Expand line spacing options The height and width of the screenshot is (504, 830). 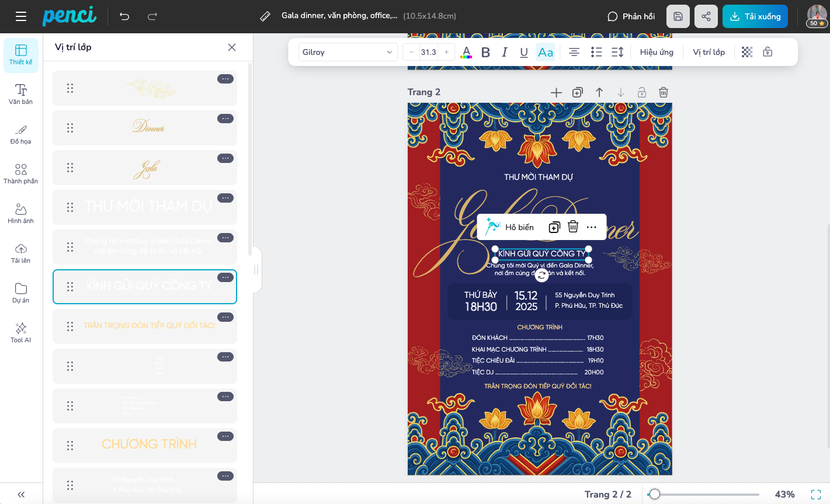(x=617, y=52)
